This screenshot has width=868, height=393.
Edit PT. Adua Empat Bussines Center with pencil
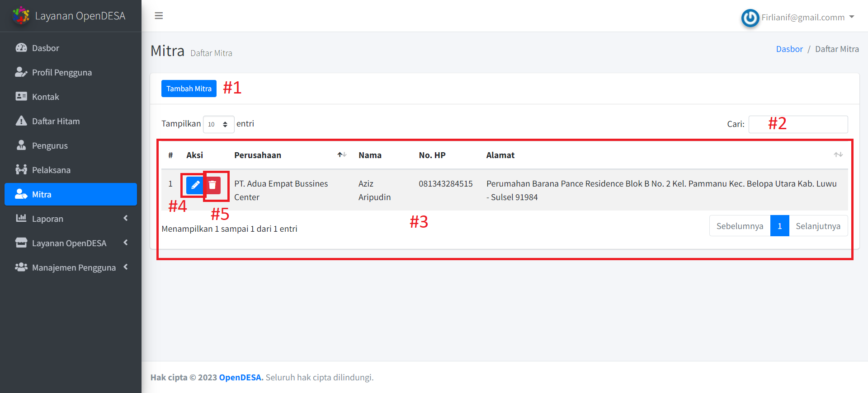195,185
